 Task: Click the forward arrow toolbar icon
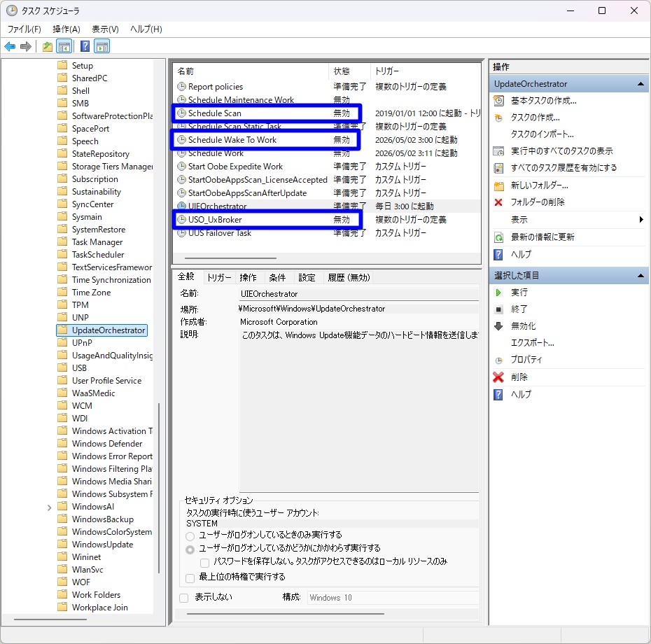pyautogui.click(x=26, y=46)
